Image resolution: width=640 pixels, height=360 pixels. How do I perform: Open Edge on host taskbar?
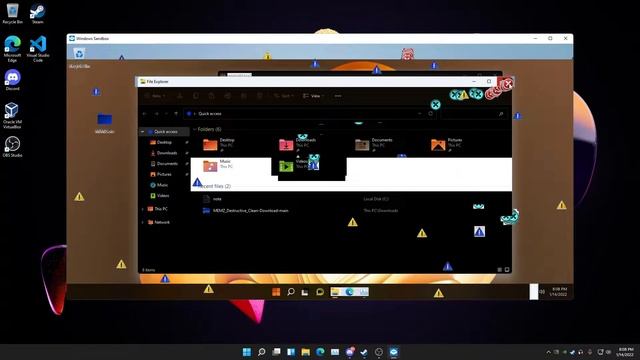[320, 352]
